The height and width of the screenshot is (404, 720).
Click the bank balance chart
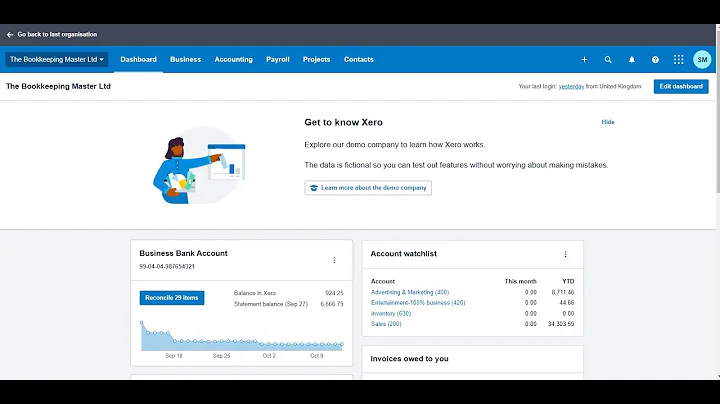click(x=242, y=336)
